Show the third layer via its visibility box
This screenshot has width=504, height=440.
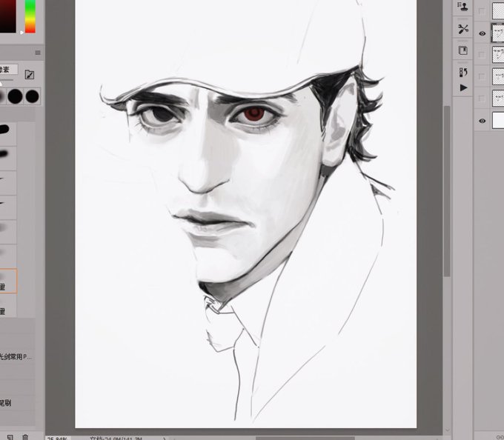point(482,54)
